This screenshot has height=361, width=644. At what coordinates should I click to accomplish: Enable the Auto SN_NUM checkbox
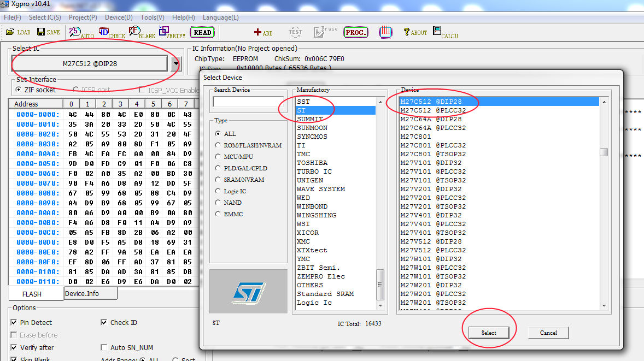(x=104, y=347)
